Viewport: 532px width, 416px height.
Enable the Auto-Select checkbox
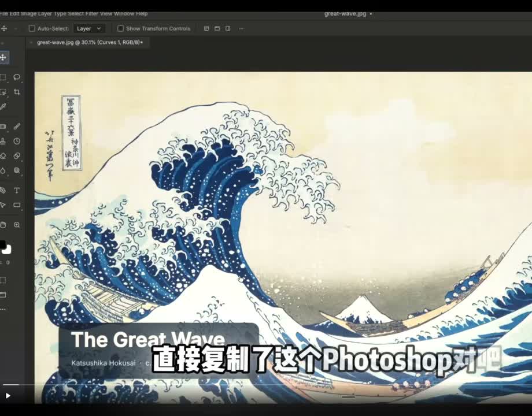pos(32,28)
